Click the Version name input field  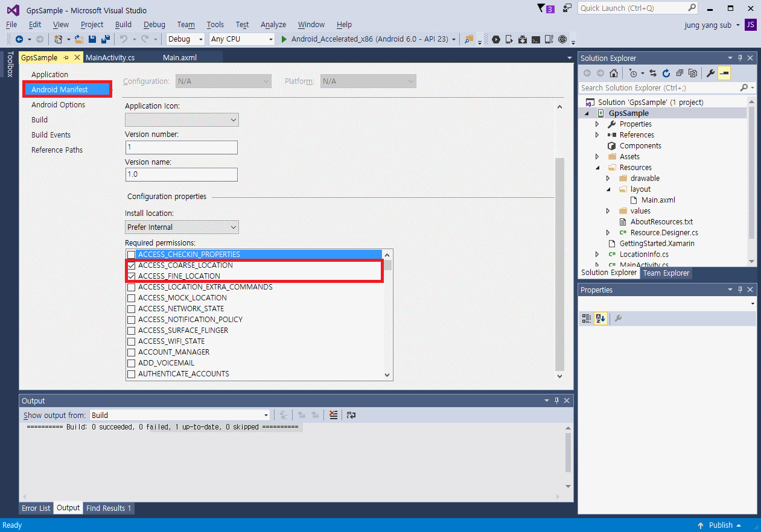click(x=181, y=174)
